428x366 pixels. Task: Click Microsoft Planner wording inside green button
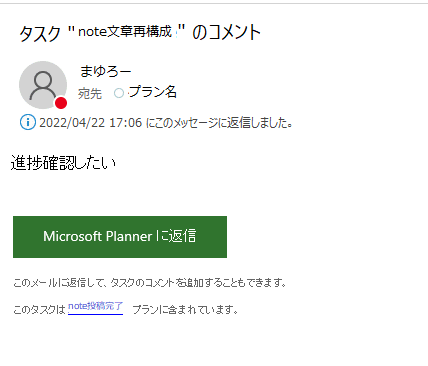pos(98,236)
